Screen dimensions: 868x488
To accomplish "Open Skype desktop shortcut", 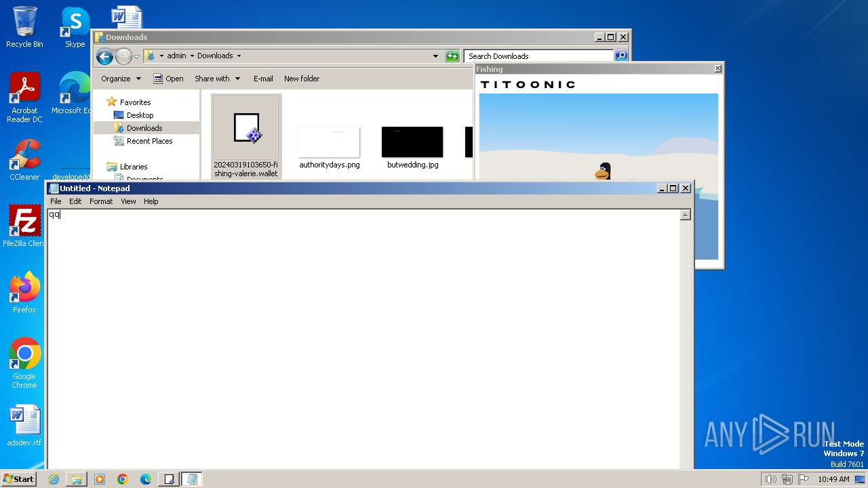I will pos(75,27).
